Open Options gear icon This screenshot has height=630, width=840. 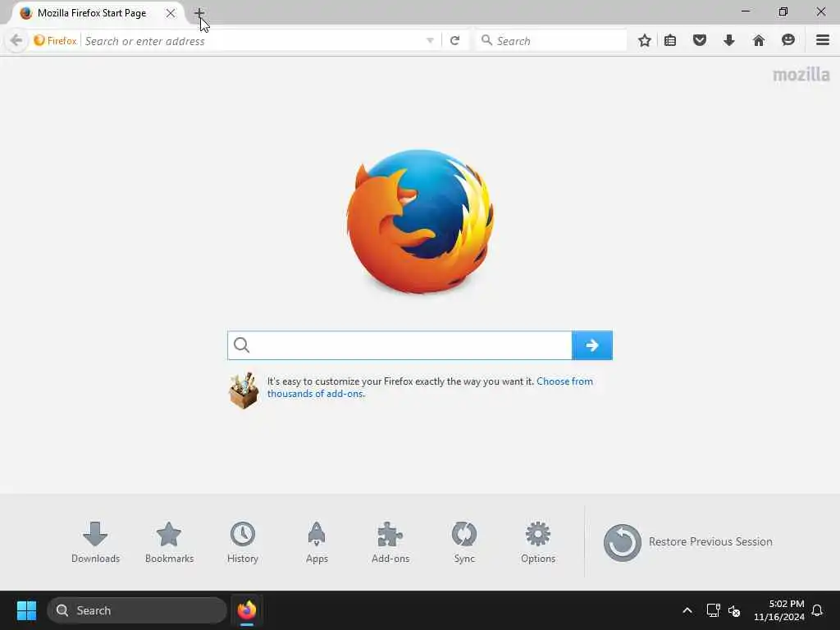[x=538, y=542]
